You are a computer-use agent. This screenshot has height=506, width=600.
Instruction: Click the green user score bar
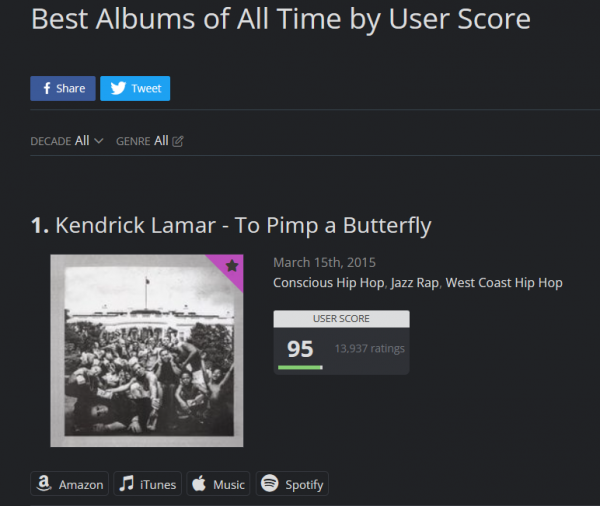(300, 367)
